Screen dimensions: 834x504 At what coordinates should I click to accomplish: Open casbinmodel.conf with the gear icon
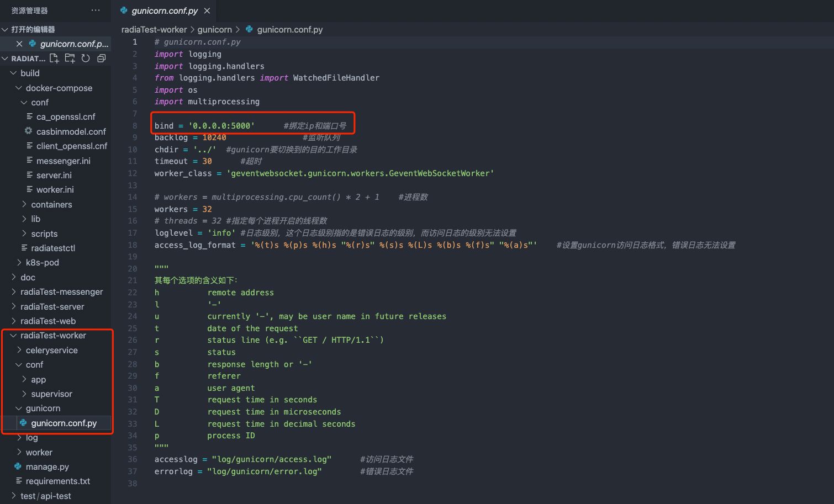click(71, 131)
